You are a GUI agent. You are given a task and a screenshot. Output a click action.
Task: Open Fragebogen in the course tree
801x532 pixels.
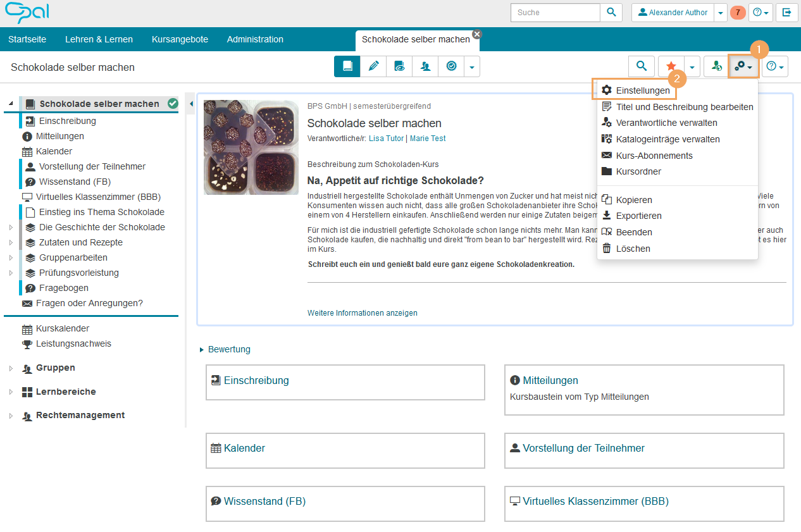pyautogui.click(x=64, y=288)
